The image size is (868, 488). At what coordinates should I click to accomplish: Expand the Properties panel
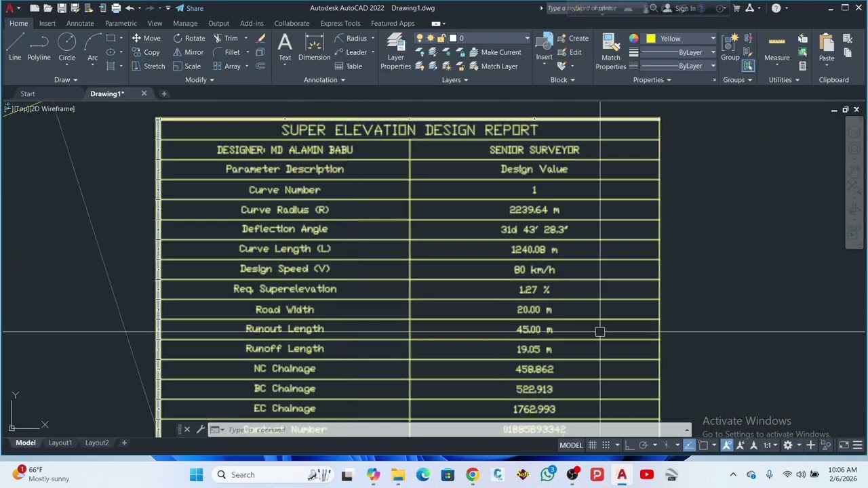click(x=652, y=80)
